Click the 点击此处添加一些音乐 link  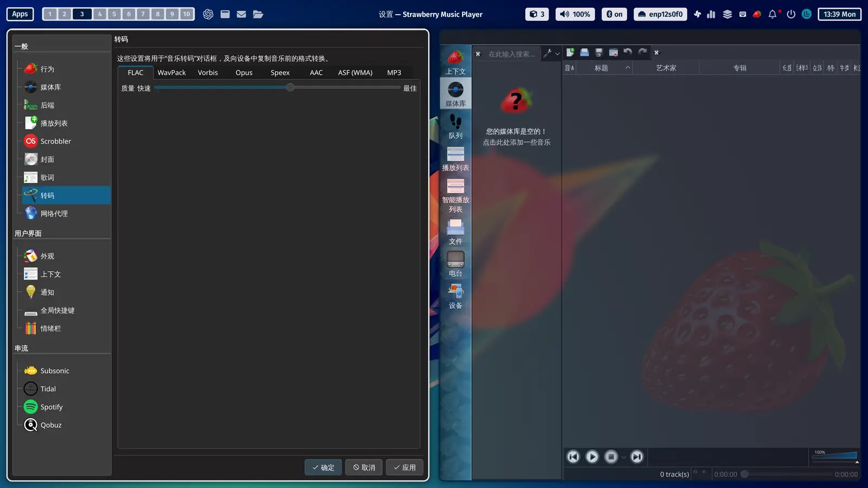pyautogui.click(x=516, y=142)
